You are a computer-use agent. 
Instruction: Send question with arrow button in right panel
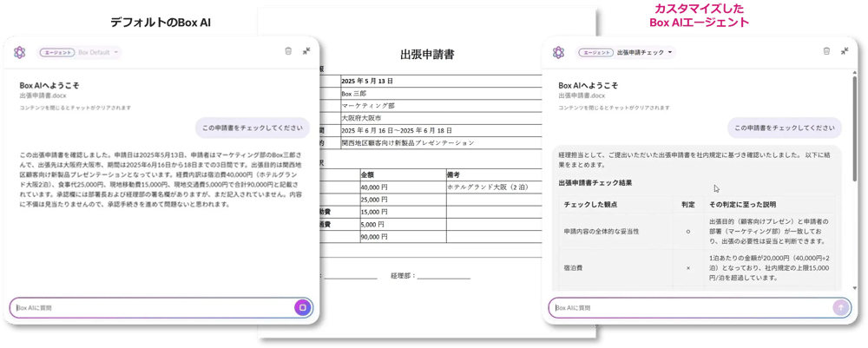click(x=841, y=307)
